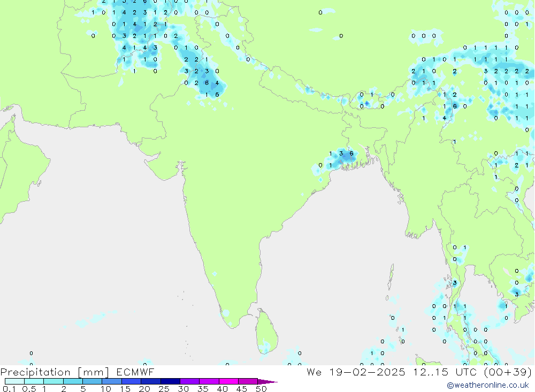Open the weatheronline.co.uk copyright link

pyautogui.click(x=487, y=385)
